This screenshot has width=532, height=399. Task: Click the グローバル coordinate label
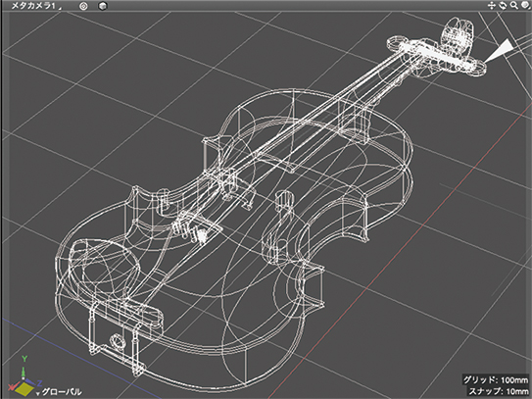click(x=62, y=392)
